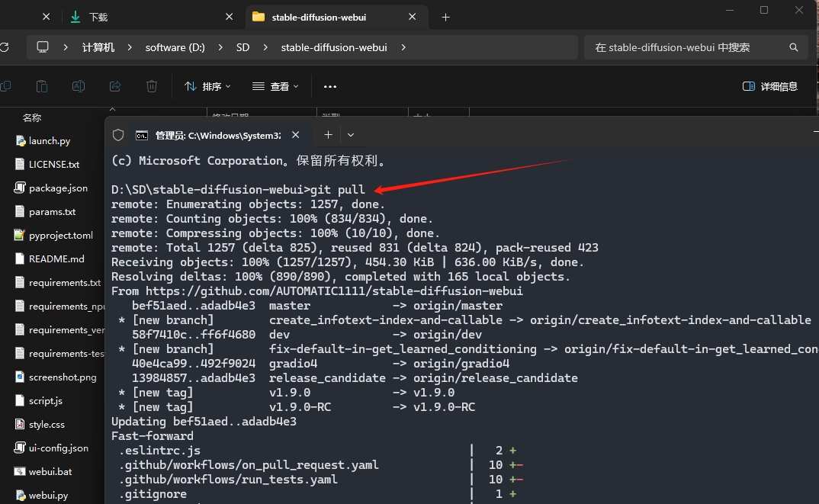
Task: Open terminal profile dropdown arrow
Action: point(351,135)
